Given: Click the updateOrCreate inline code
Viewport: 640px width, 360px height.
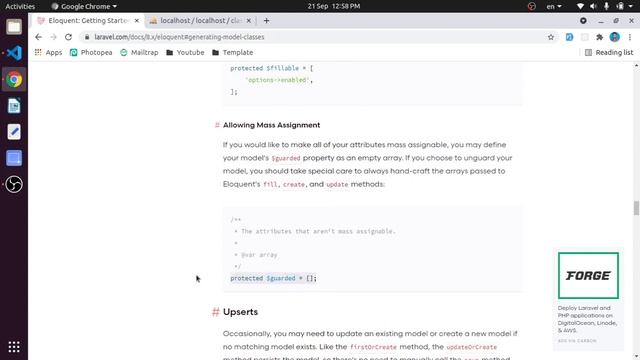Looking at the screenshot, I should tap(472, 347).
